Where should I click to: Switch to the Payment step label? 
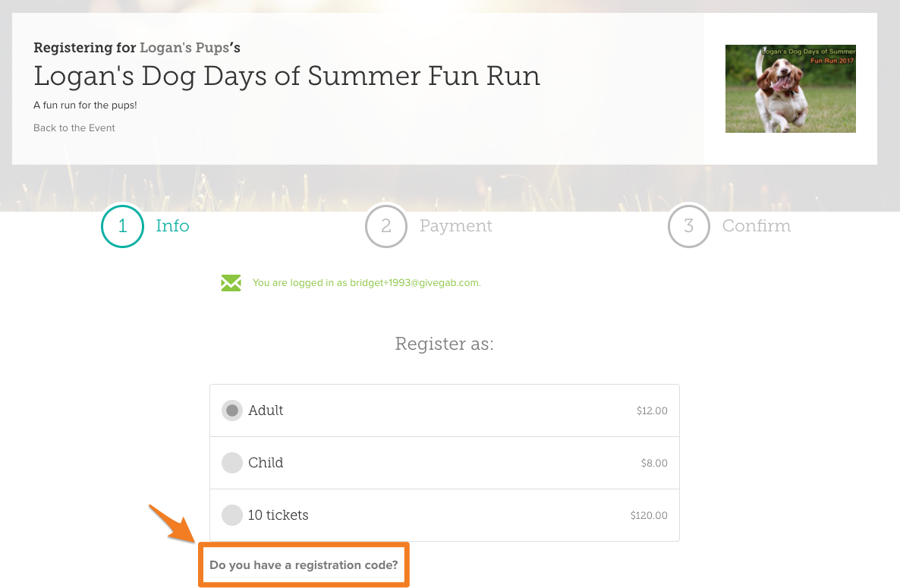(456, 226)
